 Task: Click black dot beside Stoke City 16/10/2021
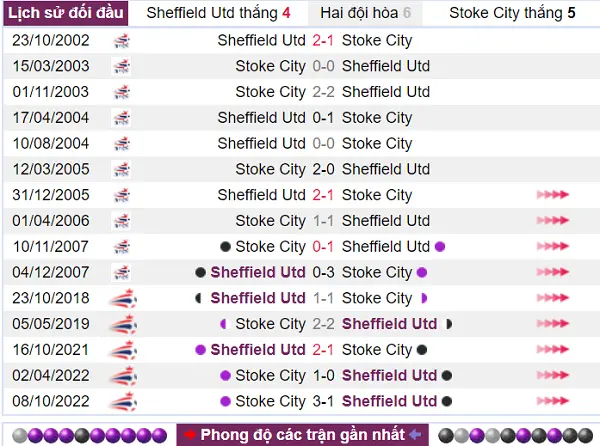pyautogui.click(x=422, y=350)
